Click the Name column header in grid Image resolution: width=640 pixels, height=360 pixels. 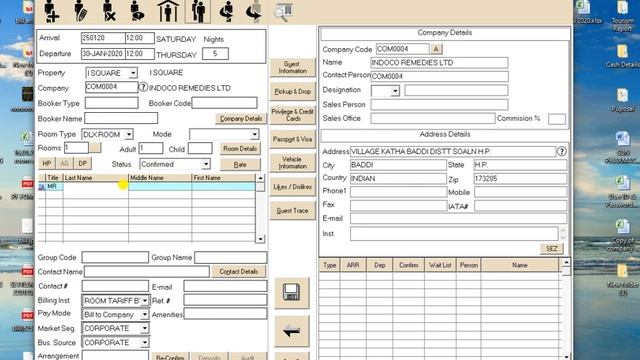tap(520, 265)
